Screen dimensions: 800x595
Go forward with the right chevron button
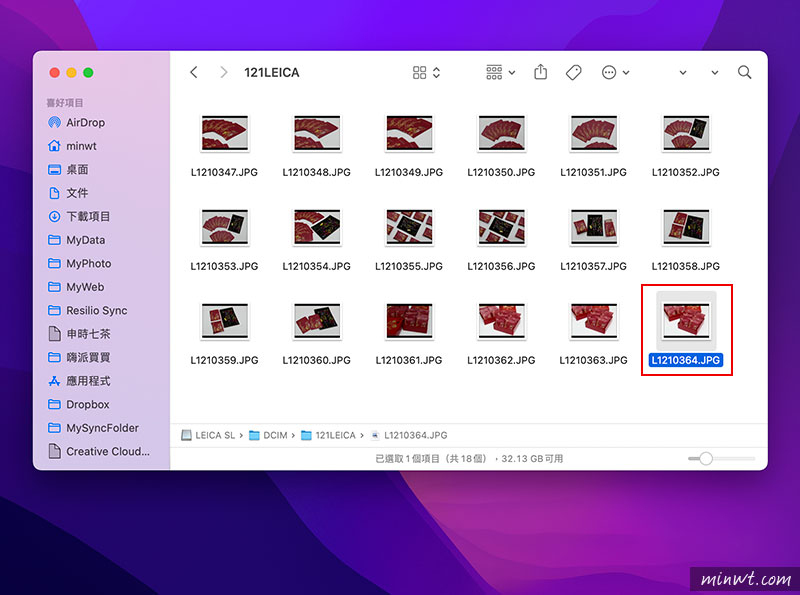[x=223, y=72]
